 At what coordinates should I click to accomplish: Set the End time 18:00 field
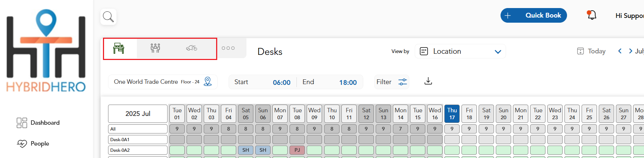pos(348,82)
